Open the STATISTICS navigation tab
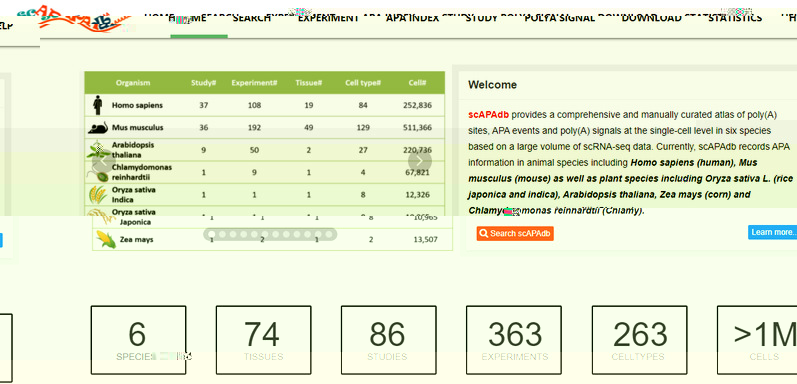 (x=735, y=18)
